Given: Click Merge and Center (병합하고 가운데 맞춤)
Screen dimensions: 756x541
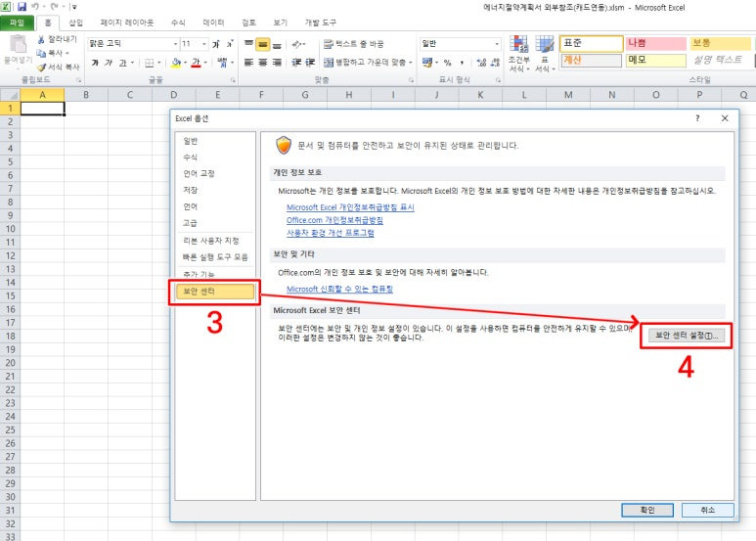Looking at the screenshot, I should click(368, 63).
